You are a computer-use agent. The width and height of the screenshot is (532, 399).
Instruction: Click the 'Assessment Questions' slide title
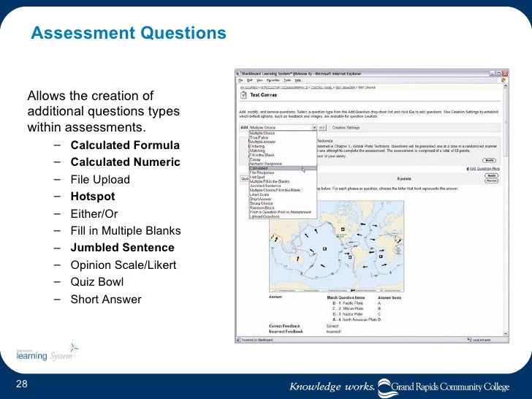click(x=129, y=33)
